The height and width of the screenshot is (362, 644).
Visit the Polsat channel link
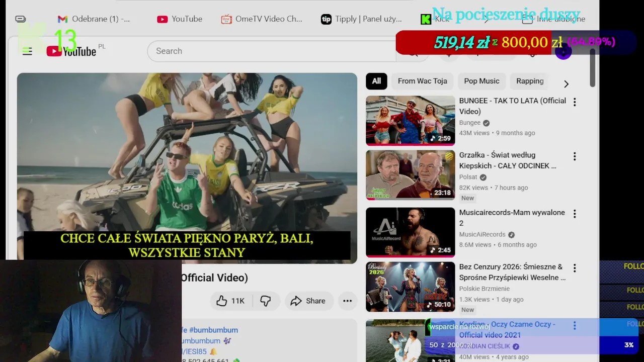468,177
